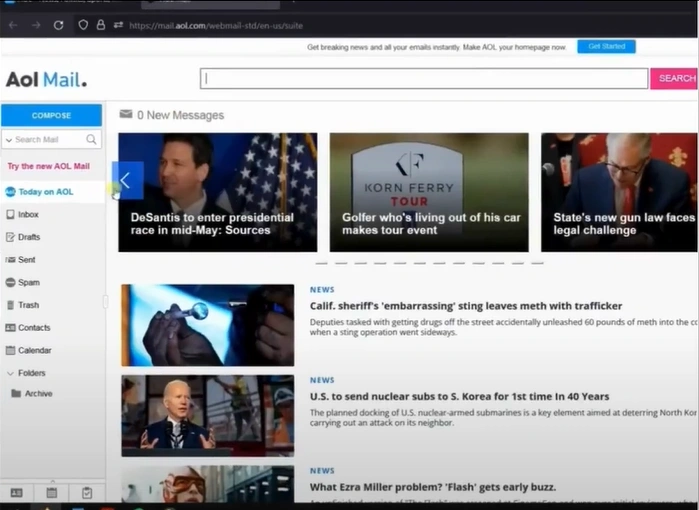Open the meth sting article thumbnail
The image size is (699, 510).
[x=208, y=325]
